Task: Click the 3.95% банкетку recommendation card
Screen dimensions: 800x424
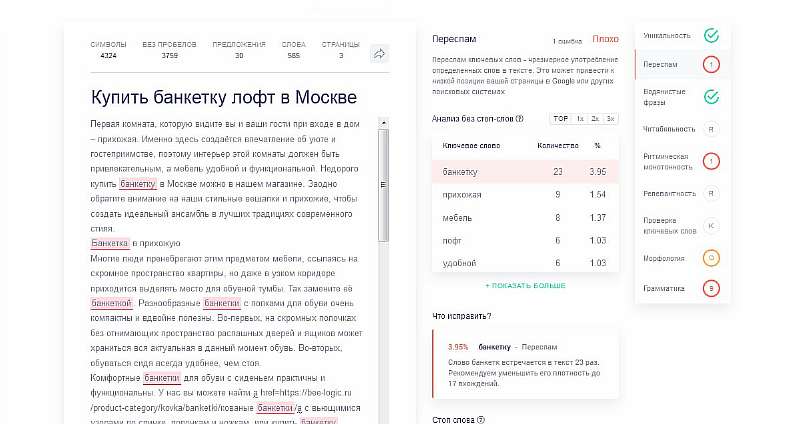Action: pos(526,364)
